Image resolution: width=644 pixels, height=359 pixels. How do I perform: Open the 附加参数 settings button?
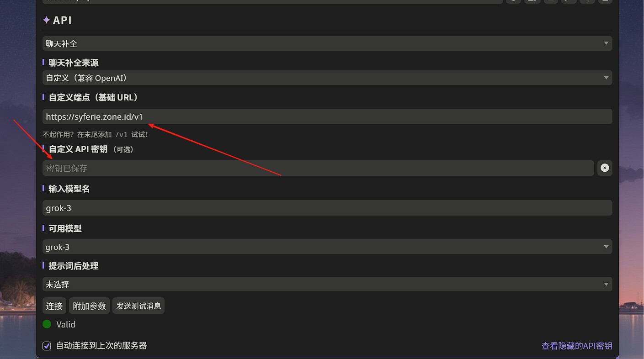coord(90,306)
